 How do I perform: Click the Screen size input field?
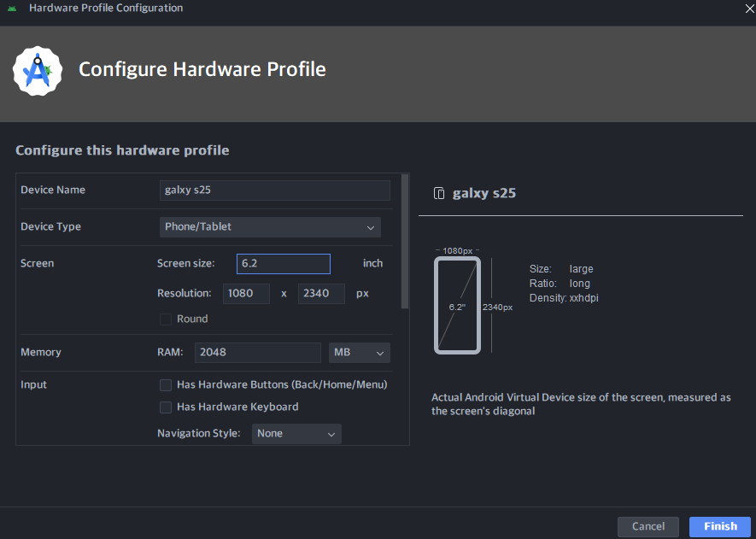coord(284,264)
